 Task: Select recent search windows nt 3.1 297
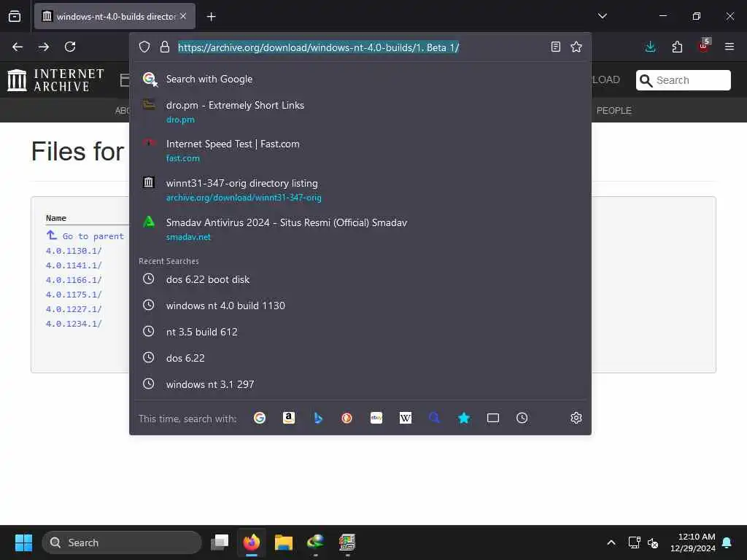tap(360, 384)
